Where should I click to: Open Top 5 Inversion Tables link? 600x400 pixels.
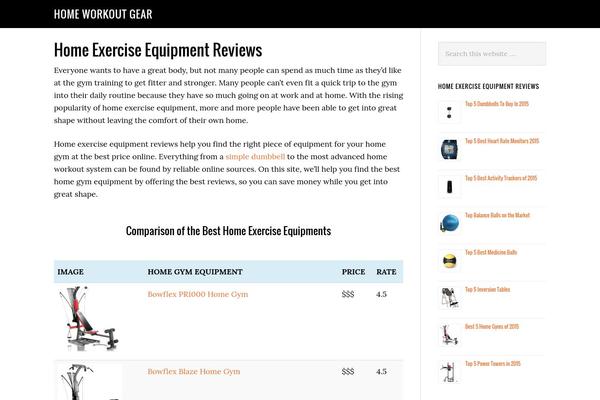[x=488, y=289]
